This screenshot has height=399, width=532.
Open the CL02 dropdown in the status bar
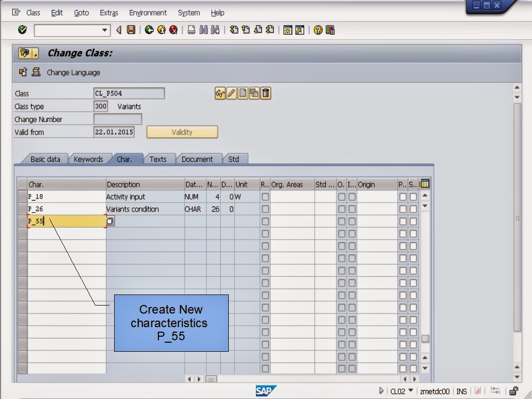pyautogui.click(x=402, y=391)
